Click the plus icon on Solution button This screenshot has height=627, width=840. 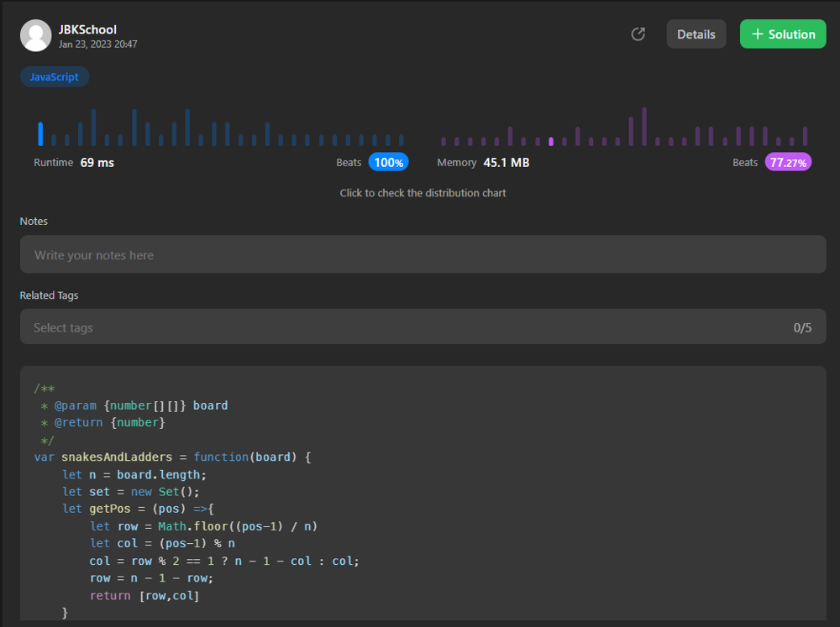[x=758, y=34]
